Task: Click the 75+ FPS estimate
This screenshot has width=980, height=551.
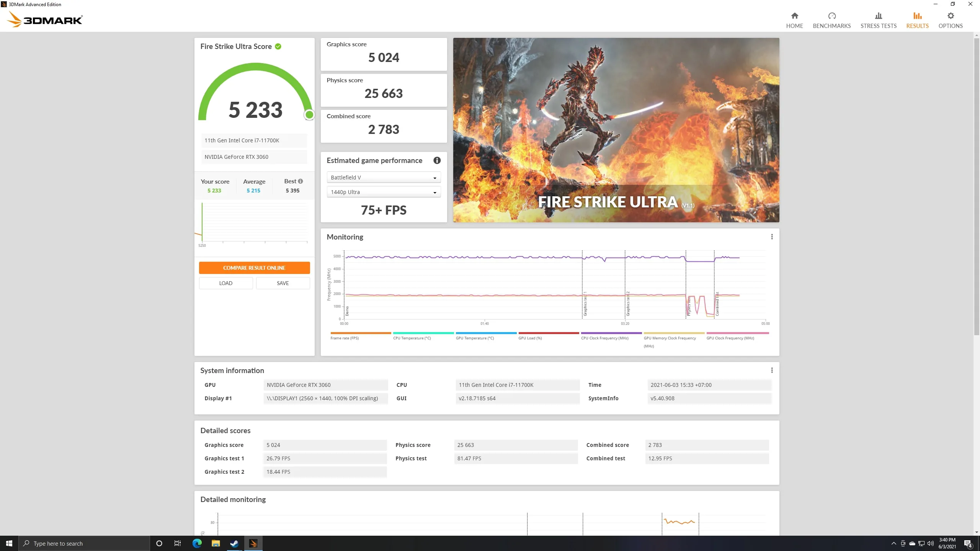Action: tap(384, 210)
